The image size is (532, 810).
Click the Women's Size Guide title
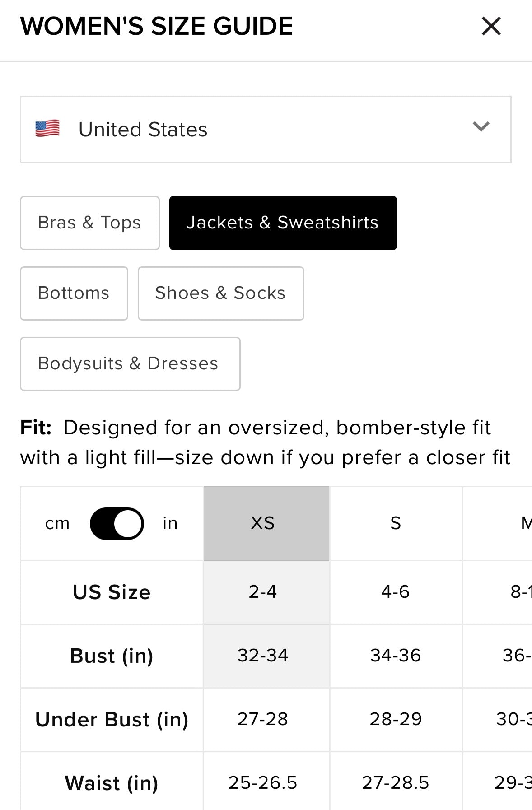(156, 26)
